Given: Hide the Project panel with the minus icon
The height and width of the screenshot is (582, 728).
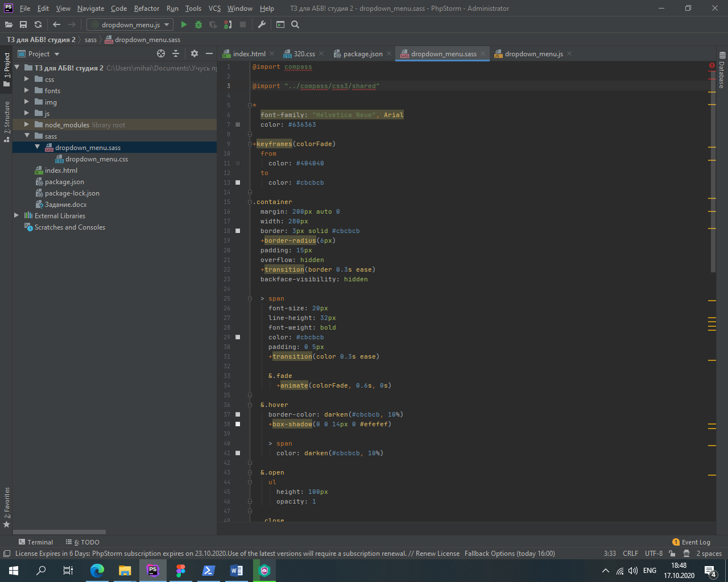Looking at the screenshot, I should (209, 53).
